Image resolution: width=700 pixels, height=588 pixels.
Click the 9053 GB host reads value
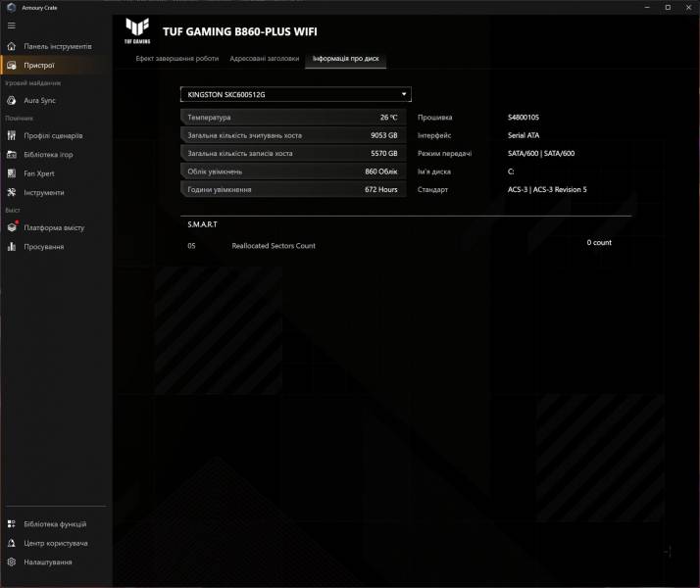(384, 135)
